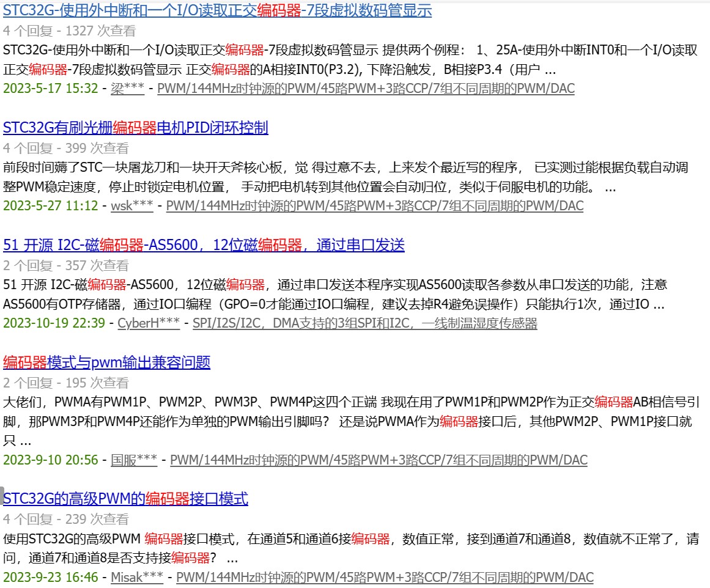Viewport: 710px width, 588px height.
Task: Click the snippet starting '前段时间薅了STC一块屠龙刀'
Action: coord(346,177)
